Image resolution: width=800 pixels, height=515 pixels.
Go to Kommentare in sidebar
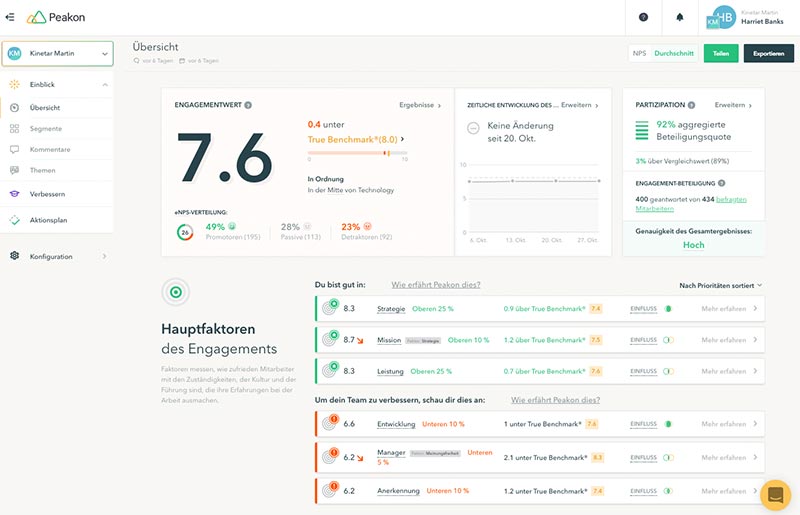50,150
